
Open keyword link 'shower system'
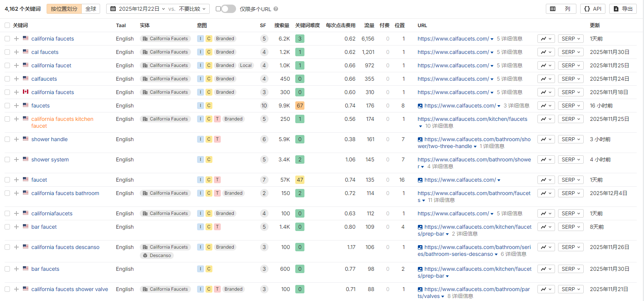tap(50, 159)
